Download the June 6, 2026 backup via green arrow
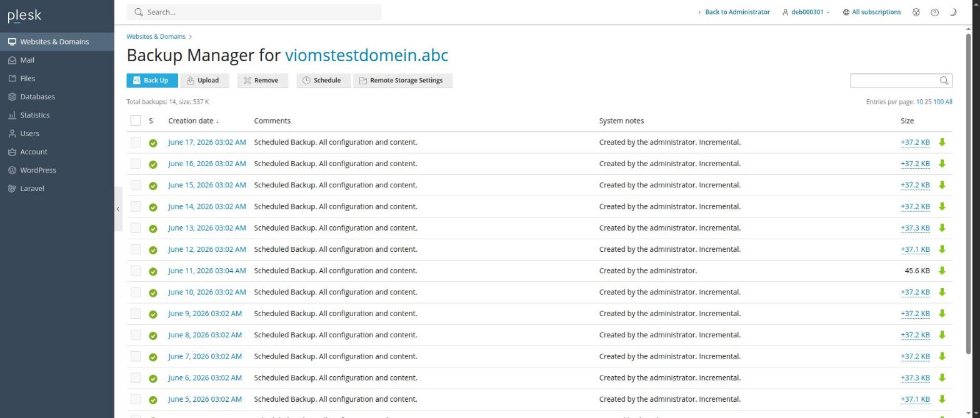 tap(942, 377)
